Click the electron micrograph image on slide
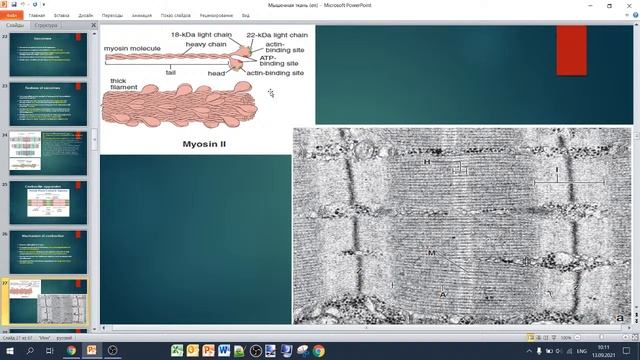640x360 pixels. pos(462,226)
